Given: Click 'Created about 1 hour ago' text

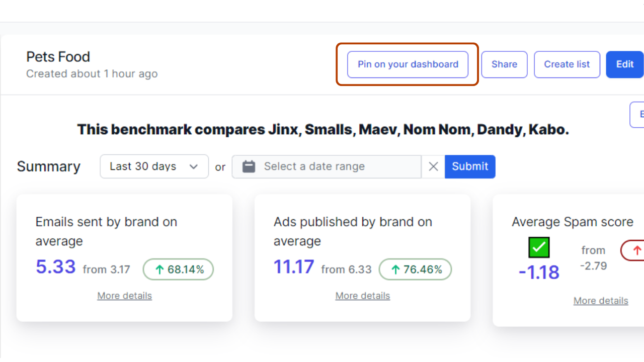Looking at the screenshot, I should click(x=92, y=74).
